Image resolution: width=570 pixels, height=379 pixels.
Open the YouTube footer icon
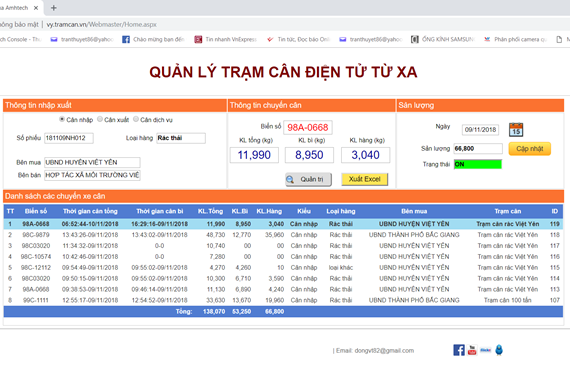click(472, 350)
